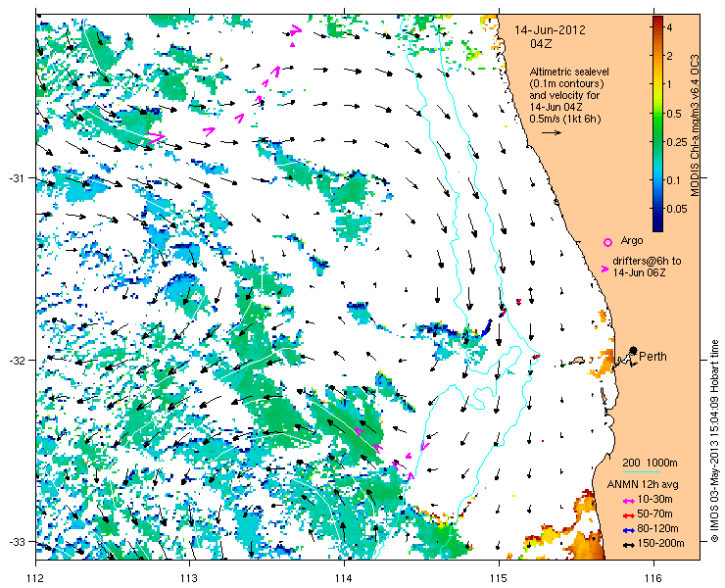725x588 pixels.
Task: Click the 0.5m/s velocity scale arrow
Action: (552, 132)
